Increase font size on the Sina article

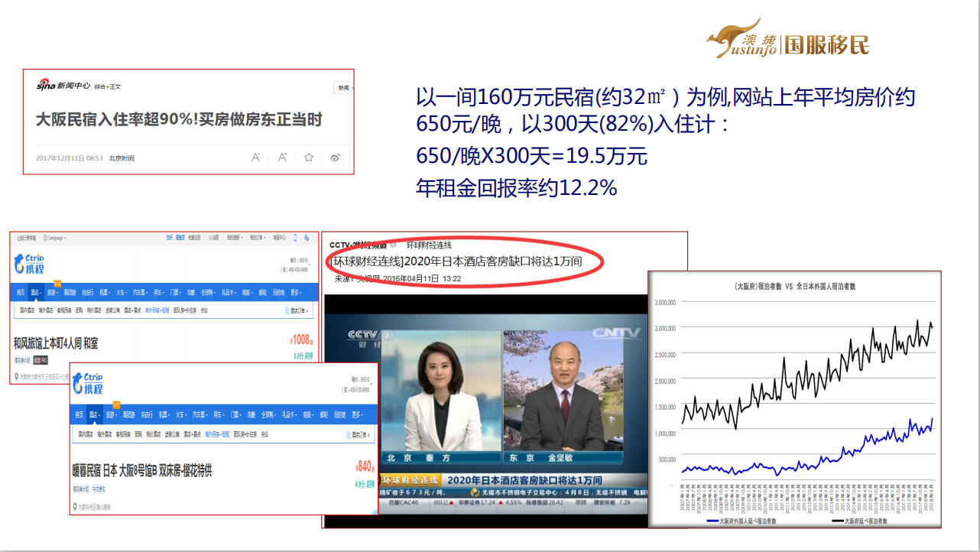282,157
